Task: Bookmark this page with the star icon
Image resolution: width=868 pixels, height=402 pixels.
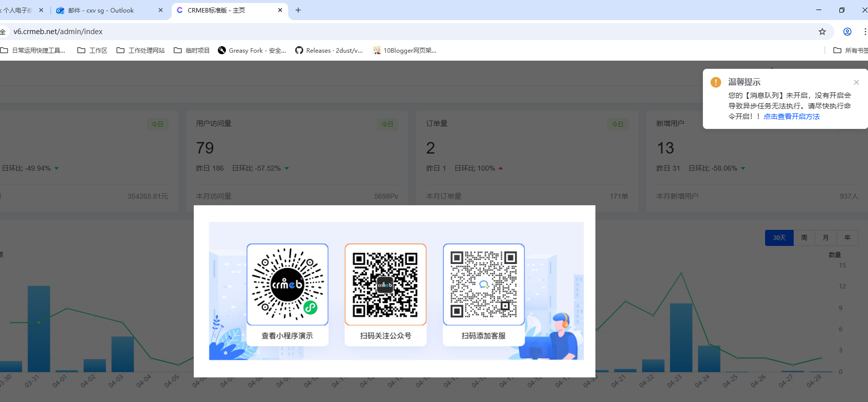Action: click(822, 32)
